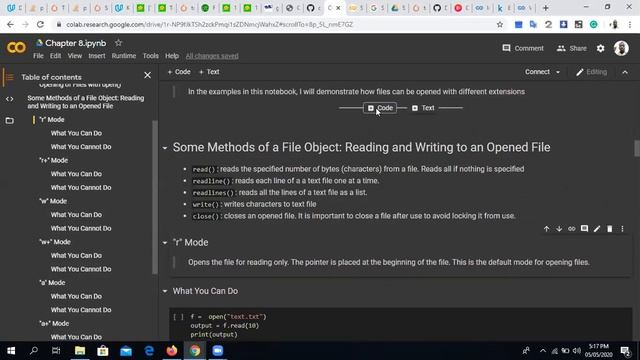Open notebook settings gear icon
The height and width of the screenshot is (360, 640).
click(600, 48)
